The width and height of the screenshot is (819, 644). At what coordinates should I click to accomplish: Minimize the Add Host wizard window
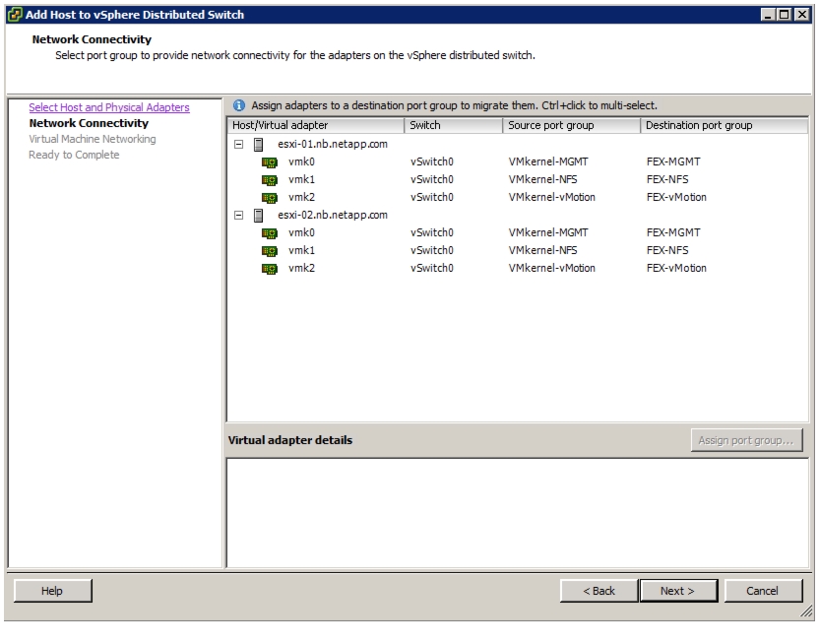click(x=767, y=15)
